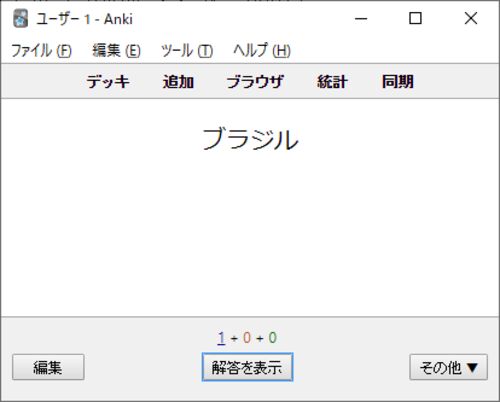Click the red learning count 0
The width and height of the screenshot is (500, 402).
pos(247,338)
